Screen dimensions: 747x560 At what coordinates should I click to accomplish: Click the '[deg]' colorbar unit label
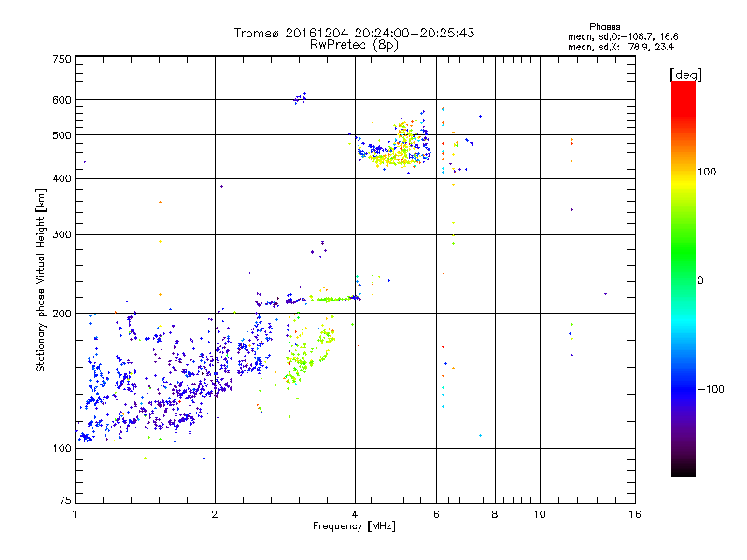(x=685, y=75)
